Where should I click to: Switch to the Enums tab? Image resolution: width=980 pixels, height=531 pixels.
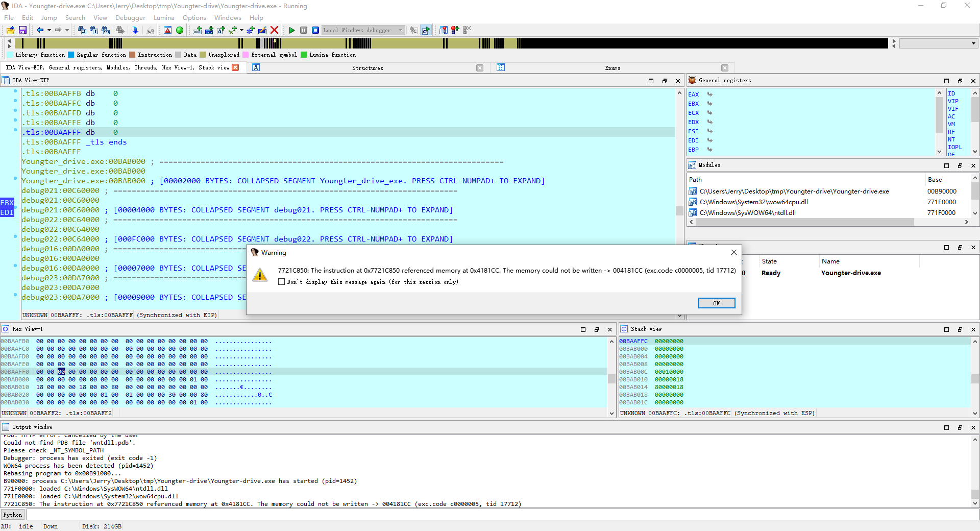point(612,68)
